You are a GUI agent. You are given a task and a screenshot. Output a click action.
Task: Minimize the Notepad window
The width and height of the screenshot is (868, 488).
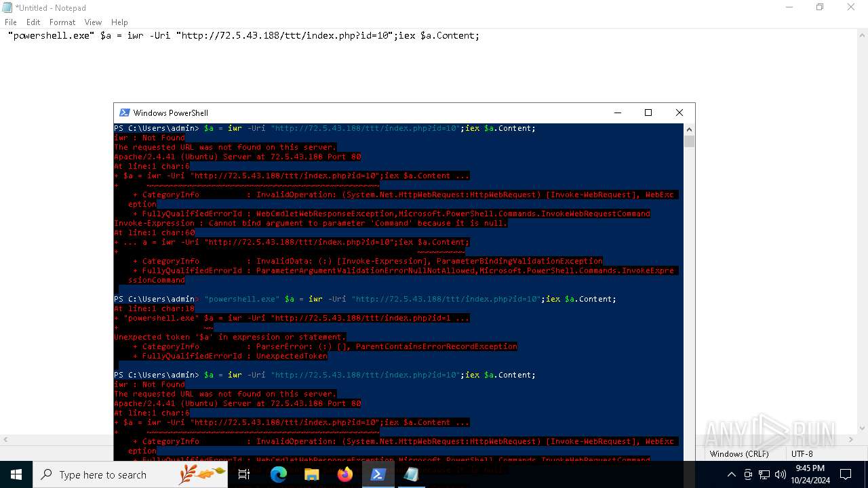click(789, 7)
